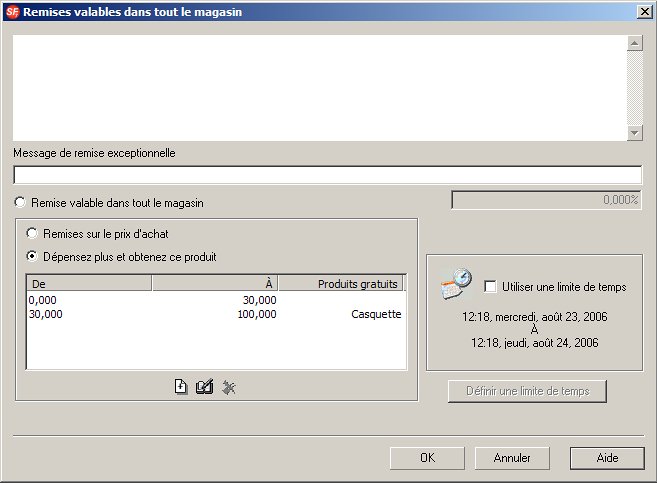Click 'Définir une limite de temps' button
Image resolution: width=657 pixels, height=483 pixels.
coord(527,390)
